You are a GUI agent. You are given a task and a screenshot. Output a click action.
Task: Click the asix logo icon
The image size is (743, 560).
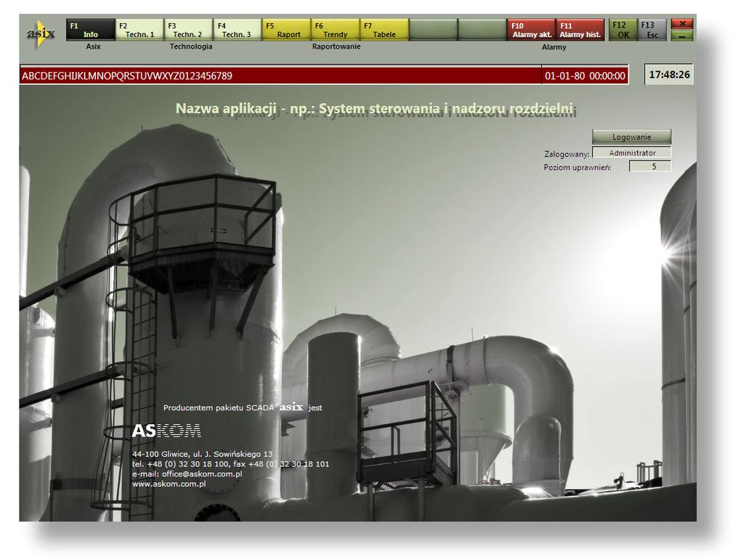(41, 33)
